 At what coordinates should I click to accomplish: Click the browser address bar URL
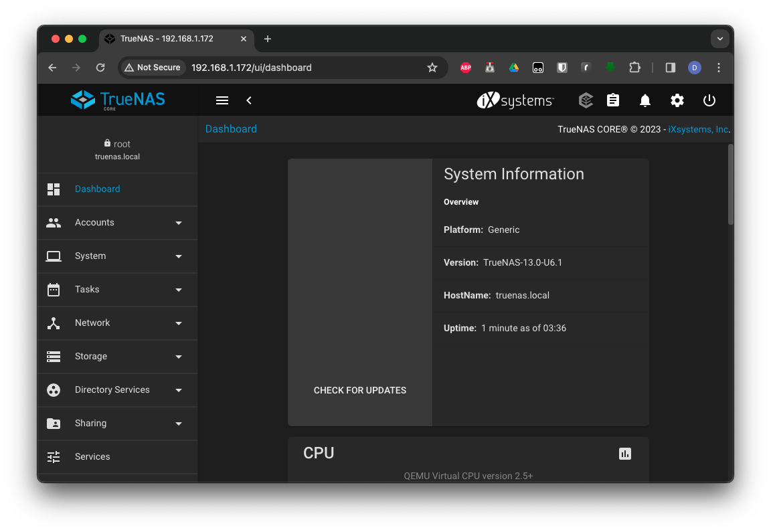pyautogui.click(x=252, y=68)
